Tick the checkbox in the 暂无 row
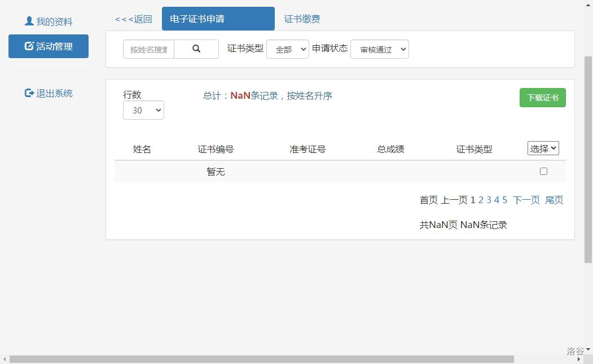 pos(543,172)
